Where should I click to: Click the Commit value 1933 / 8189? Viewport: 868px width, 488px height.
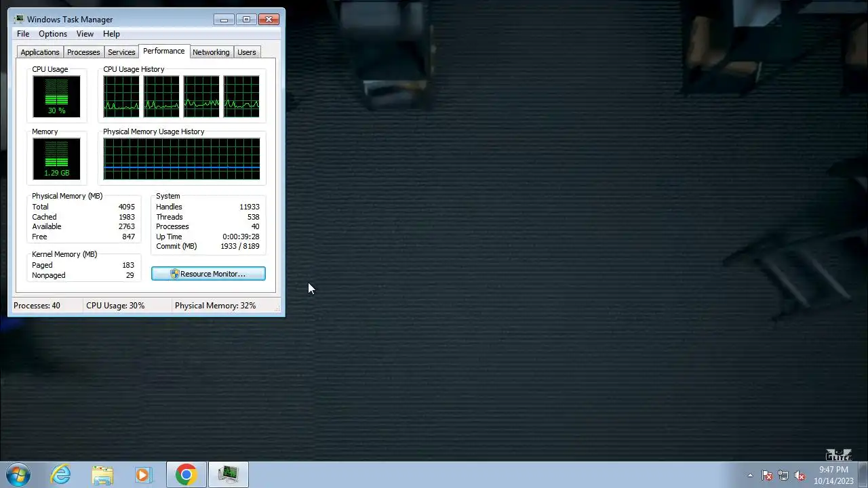pyautogui.click(x=240, y=246)
